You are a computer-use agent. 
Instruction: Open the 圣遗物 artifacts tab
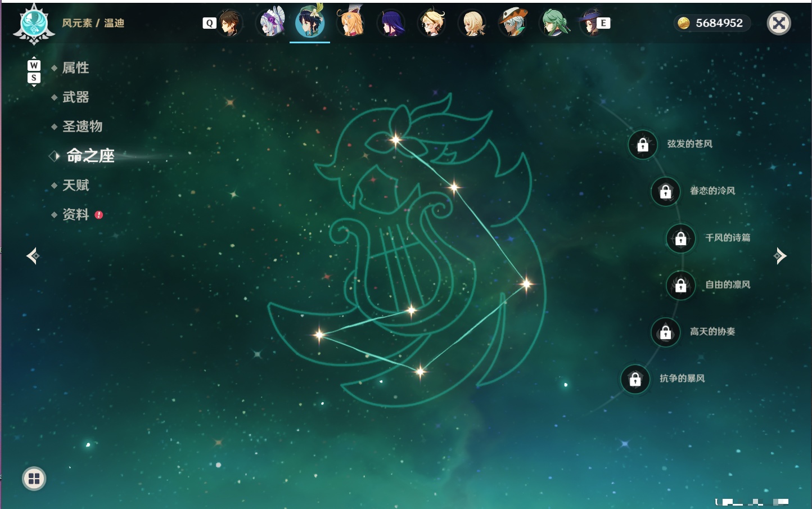(x=82, y=127)
